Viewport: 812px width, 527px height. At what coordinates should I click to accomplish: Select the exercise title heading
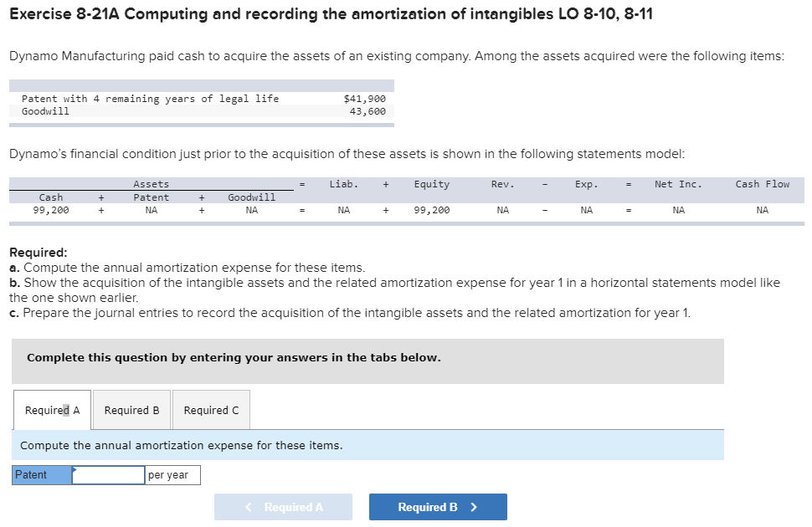276,13
